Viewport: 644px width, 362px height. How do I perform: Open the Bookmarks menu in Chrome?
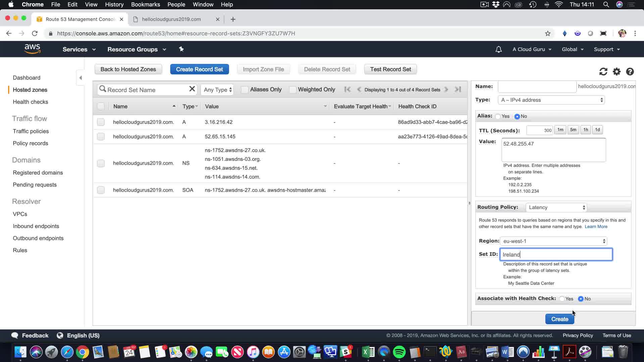(x=145, y=4)
